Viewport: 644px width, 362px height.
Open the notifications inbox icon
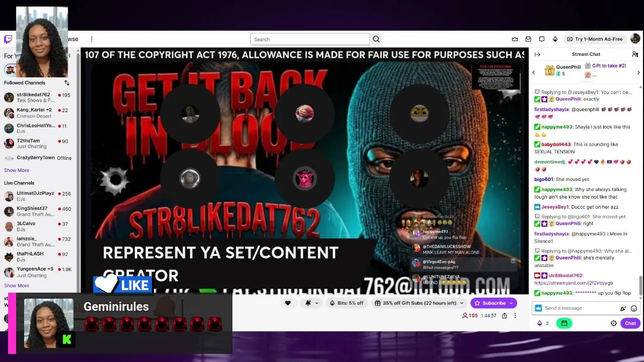coord(528,39)
